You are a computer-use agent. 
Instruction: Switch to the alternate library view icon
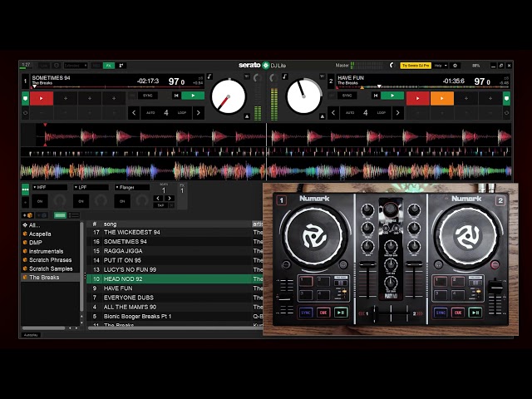[x=74, y=215]
